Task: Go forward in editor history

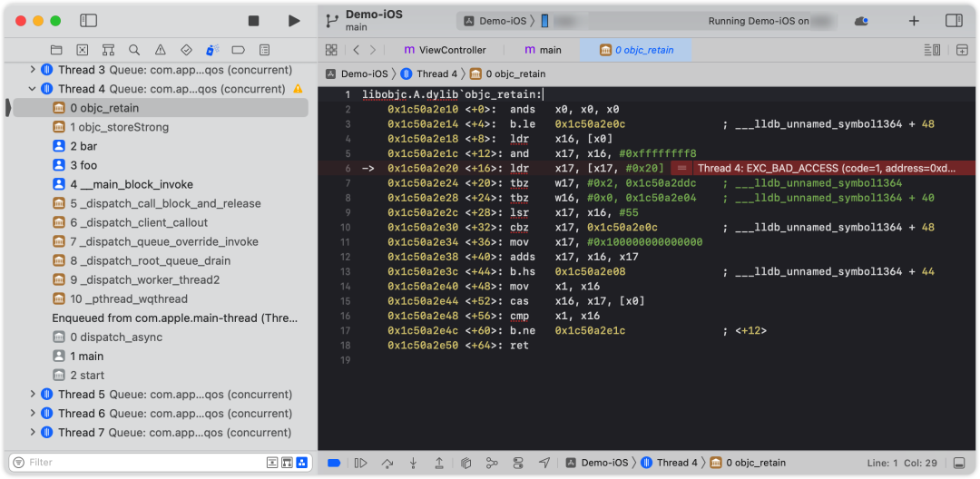Action: [x=373, y=50]
